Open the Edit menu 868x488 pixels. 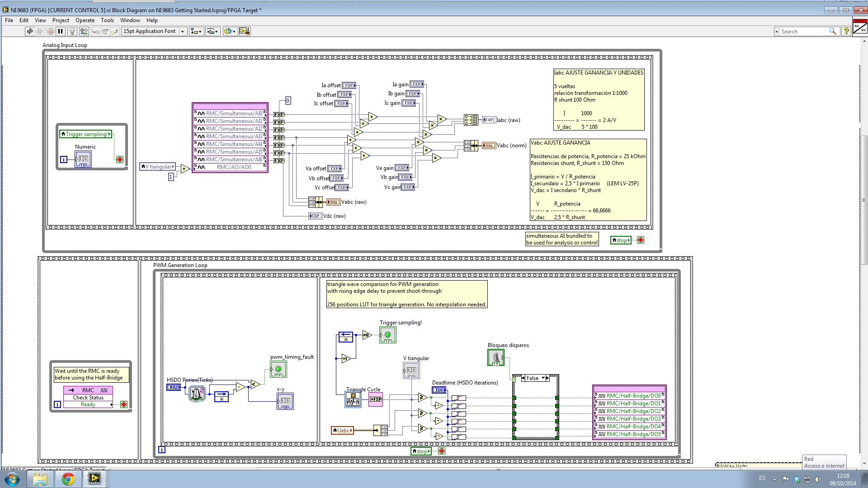pos(24,20)
